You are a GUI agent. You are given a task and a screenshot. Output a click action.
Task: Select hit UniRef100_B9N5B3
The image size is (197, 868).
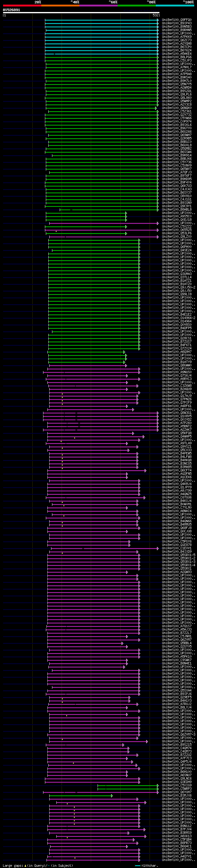coord(177,26)
